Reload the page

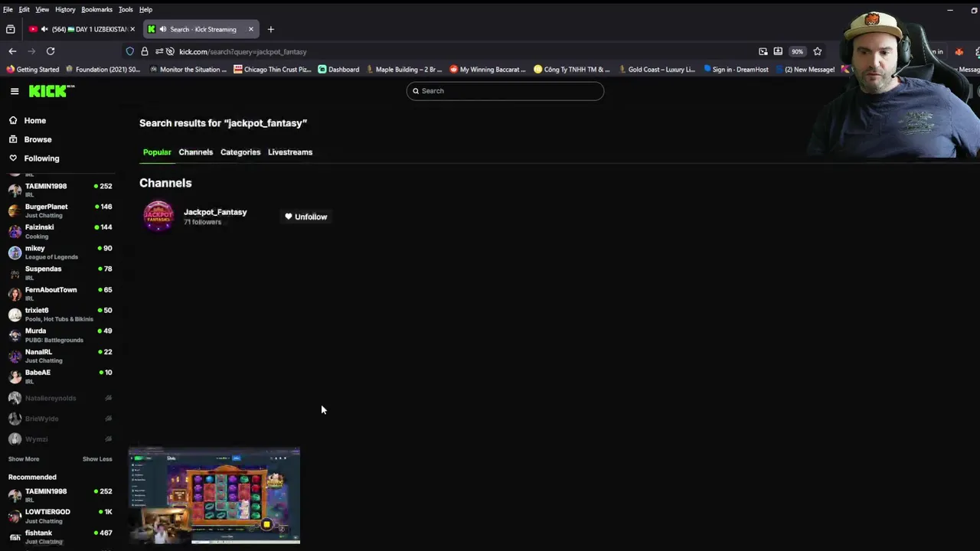51,51
